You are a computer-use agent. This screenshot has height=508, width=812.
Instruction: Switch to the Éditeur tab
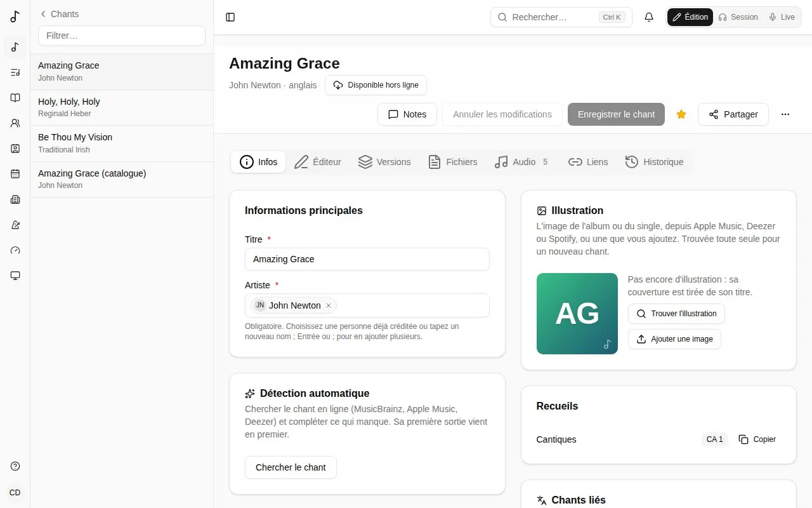[318, 162]
